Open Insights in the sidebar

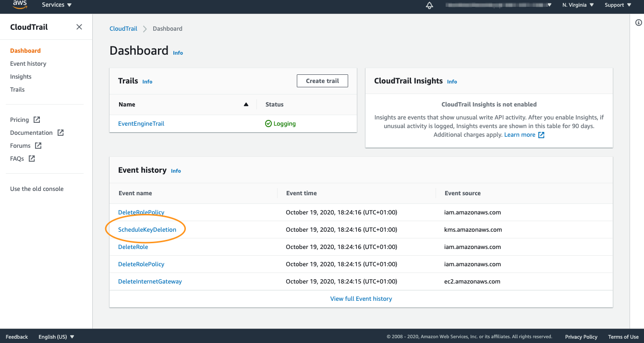coord(21,76)
